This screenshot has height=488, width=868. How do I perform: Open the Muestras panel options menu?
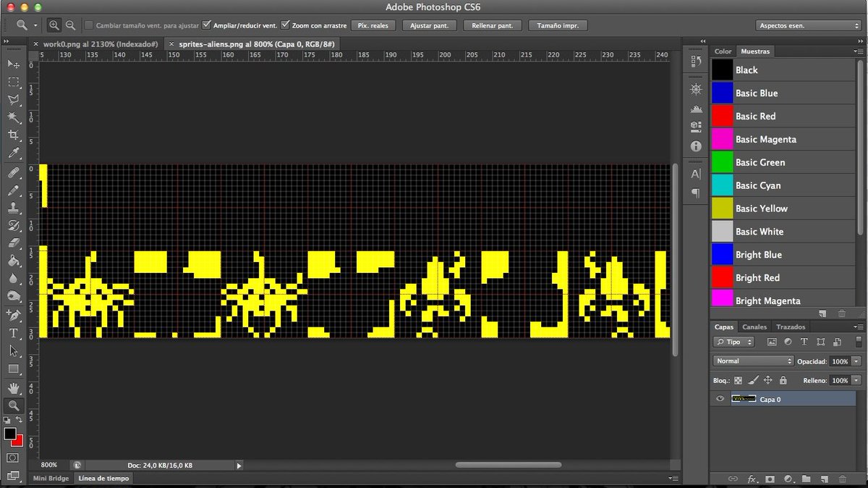[858, 51]
